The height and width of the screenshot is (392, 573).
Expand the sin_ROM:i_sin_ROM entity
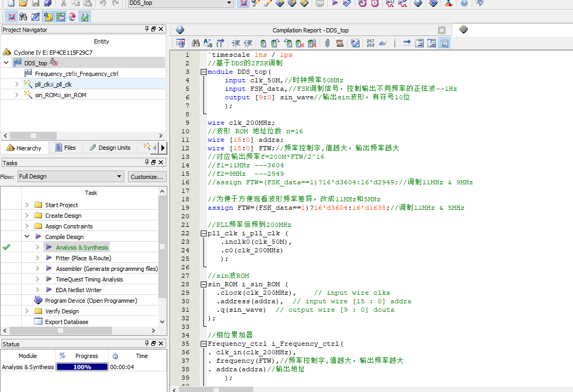click(x=16, y=95)
